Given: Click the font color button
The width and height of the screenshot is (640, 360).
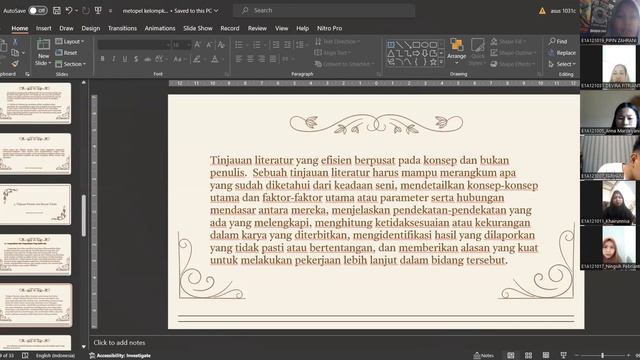Looking at the screenshot, I should (215, 59).
